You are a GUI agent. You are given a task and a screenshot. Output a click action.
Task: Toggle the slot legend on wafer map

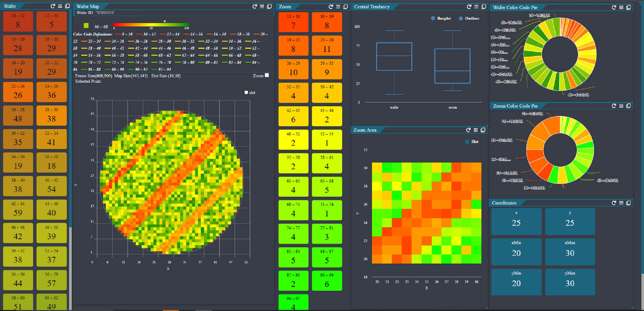coord(246,93)
